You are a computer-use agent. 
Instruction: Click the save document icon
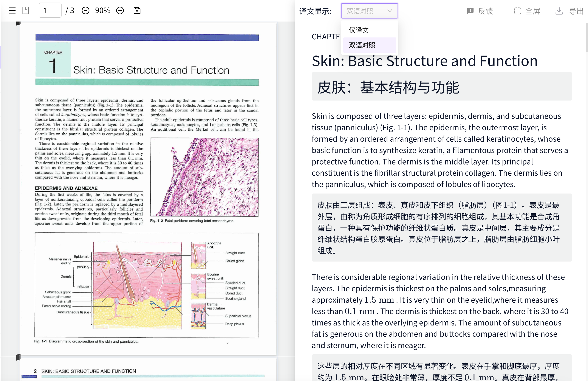[137, 10]
